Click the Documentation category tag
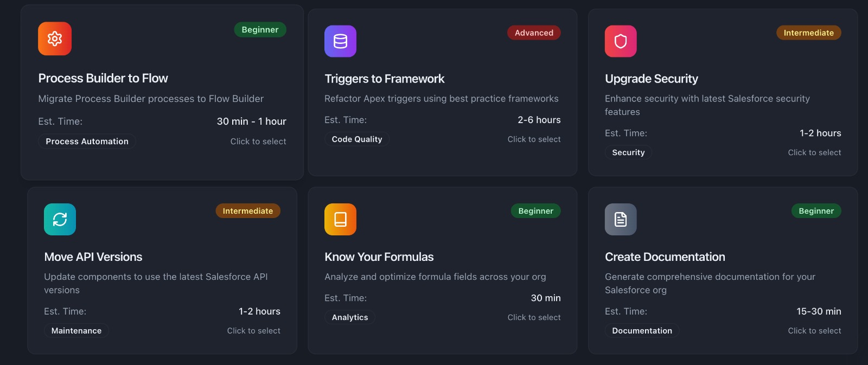Viewport: 868px width, 365px height. (x=642, y=331)
